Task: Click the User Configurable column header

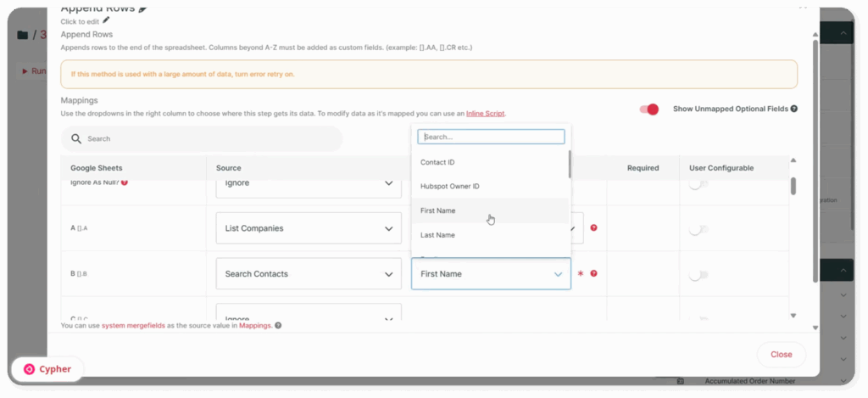Action: coord(721,168)
